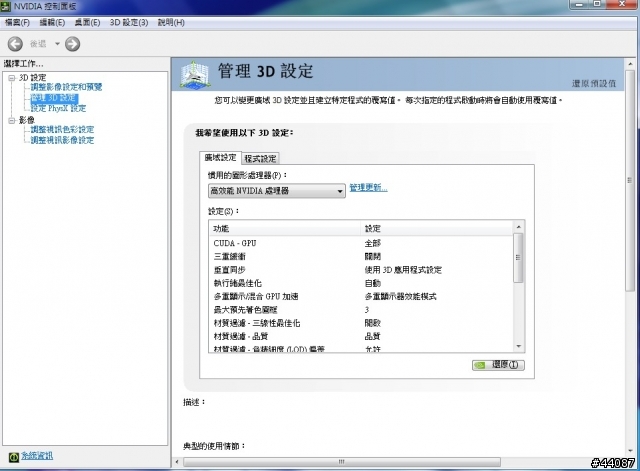Image resolution: width=640 pixels, height=471 pixels.
Task: Click the 3D settings header image icon
Action: click(x=195, y=74)
